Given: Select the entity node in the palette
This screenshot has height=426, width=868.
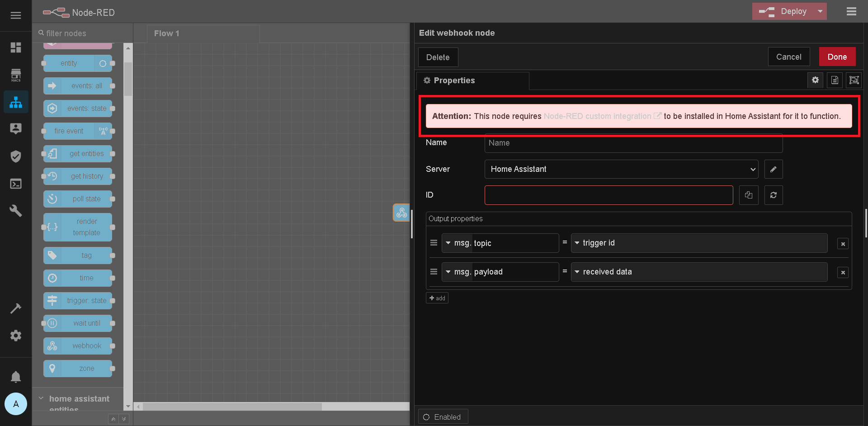Looking at the screenshot, I should 78,63.
